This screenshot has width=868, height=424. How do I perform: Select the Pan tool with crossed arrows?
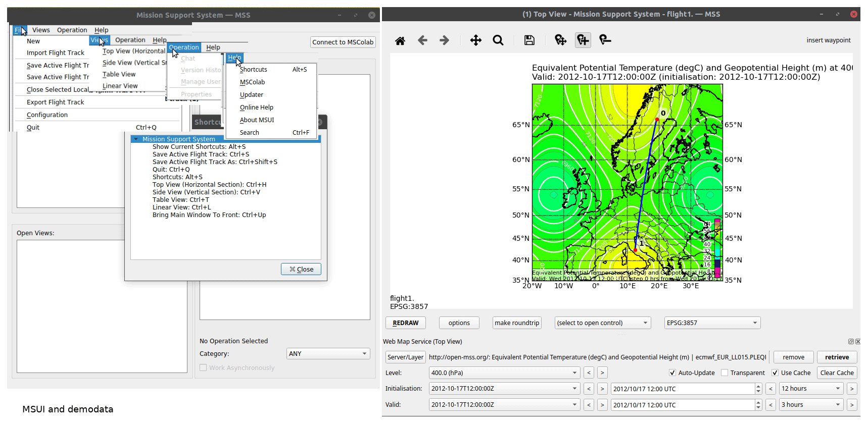pyautogui.click(x=475, y=40)
